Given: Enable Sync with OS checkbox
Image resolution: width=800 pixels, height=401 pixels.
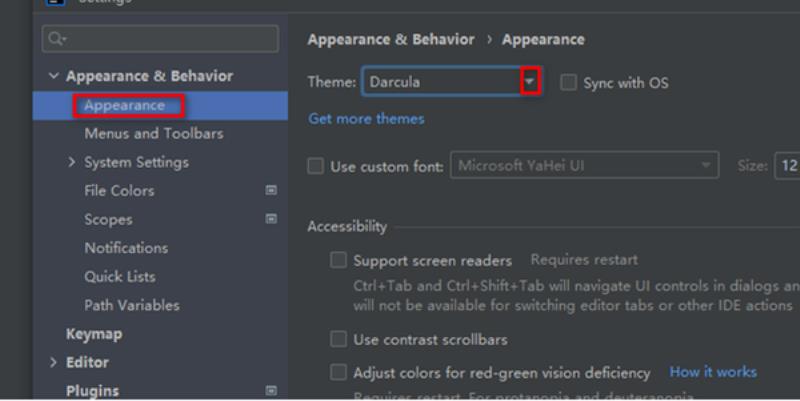Looking at the screenshot, I should click(568, 82).
